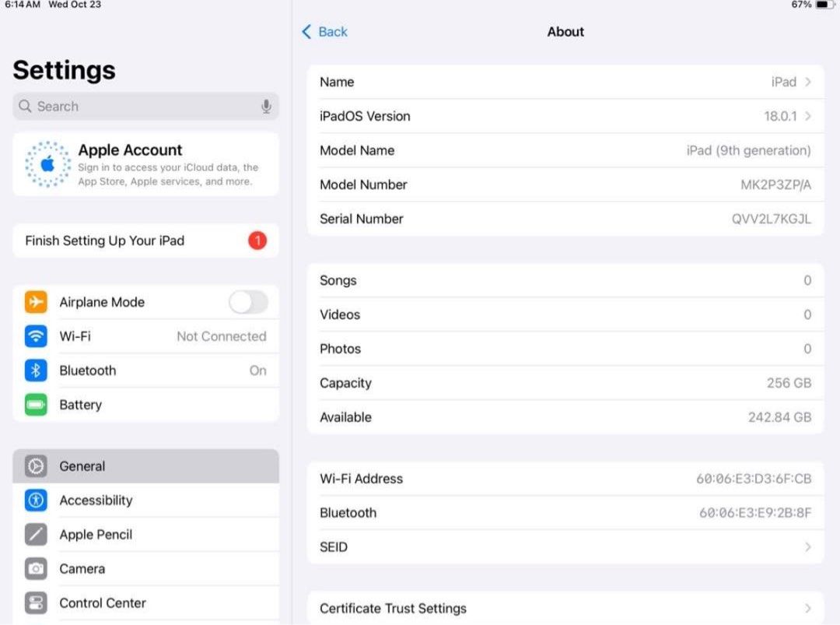Tap the Camera icon
The width and height of the screenshot is (840, 625).
click(36, 569)
